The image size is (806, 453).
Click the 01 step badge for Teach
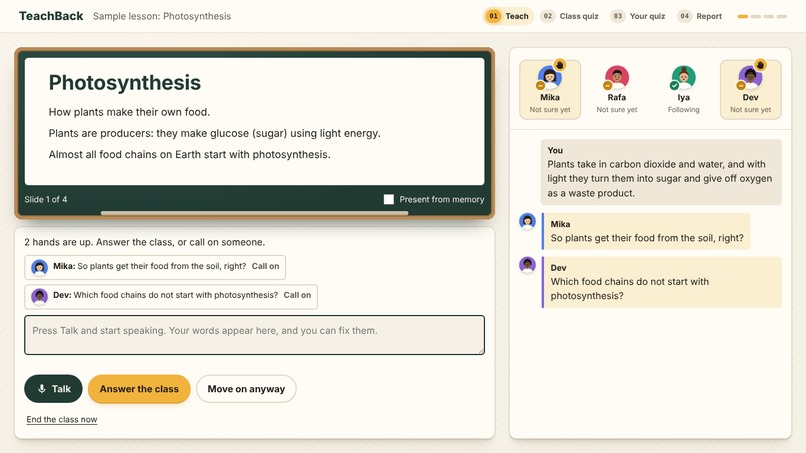click(493, 16)
